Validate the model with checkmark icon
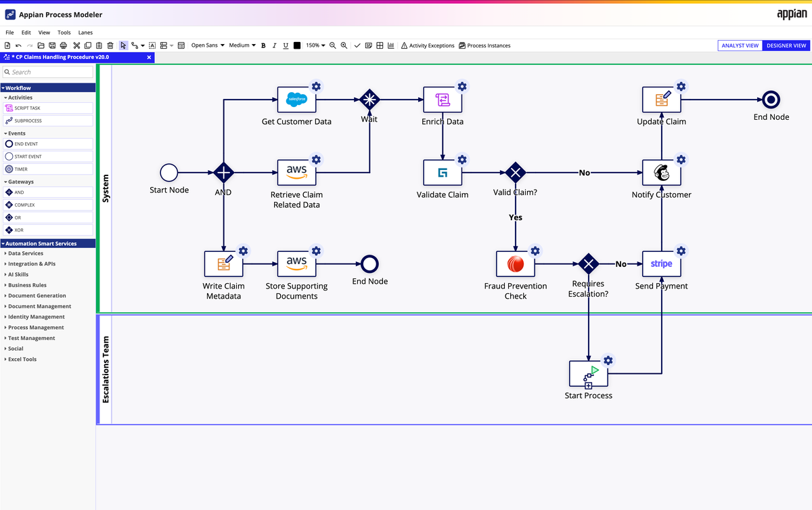Image resolution: width=812 pixels, height=510 pixels. (357, 45)
